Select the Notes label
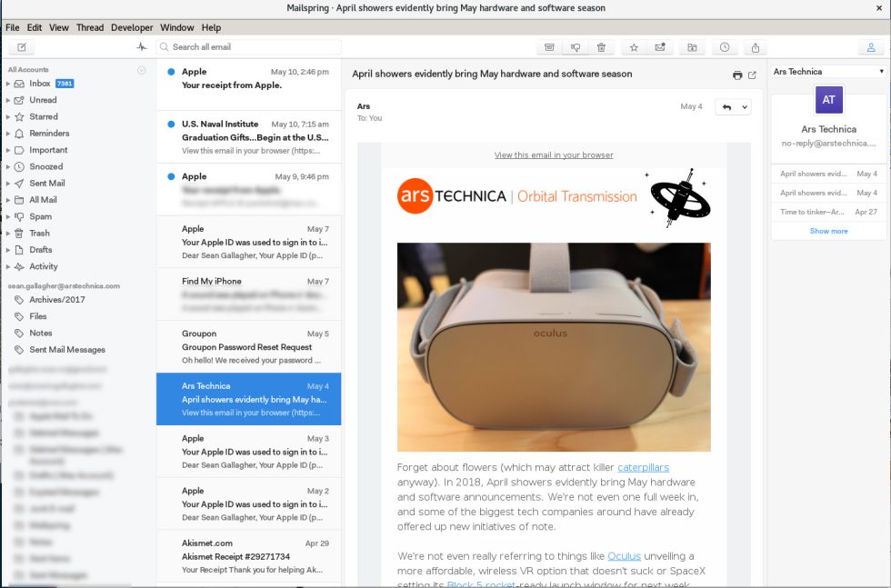This screenshot has width=891, height=588. [40, 333]
